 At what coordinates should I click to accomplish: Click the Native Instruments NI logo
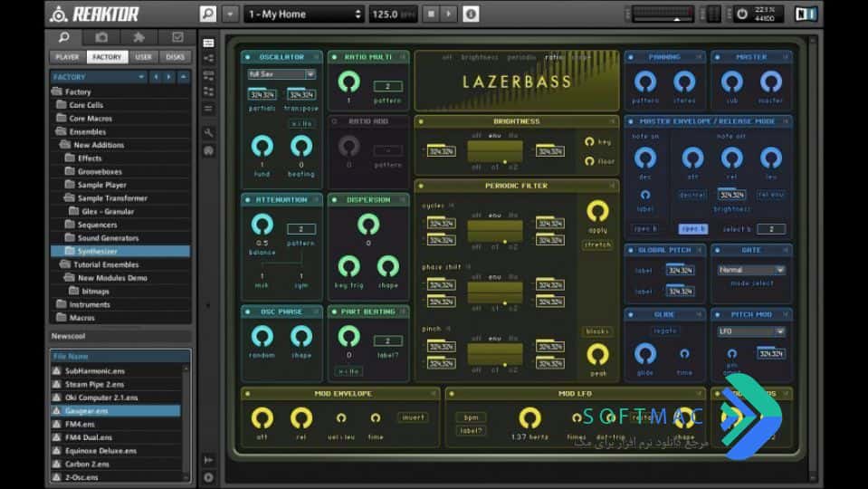coord(806,14)
